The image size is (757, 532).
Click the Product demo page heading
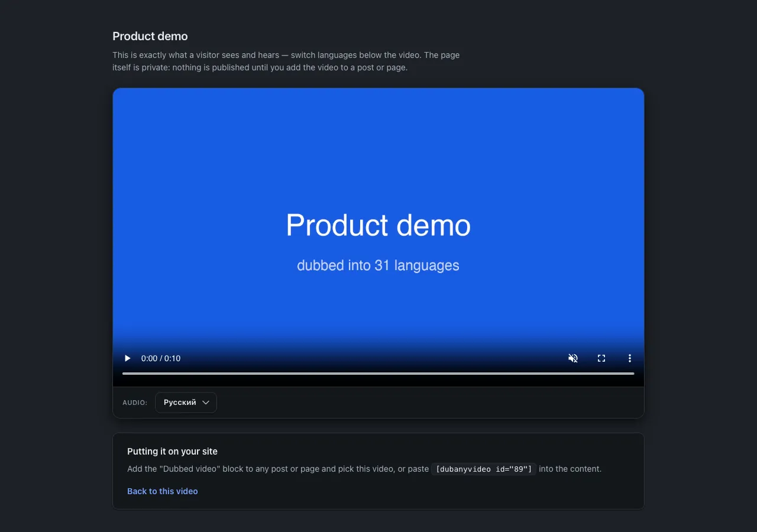point(150,36)
